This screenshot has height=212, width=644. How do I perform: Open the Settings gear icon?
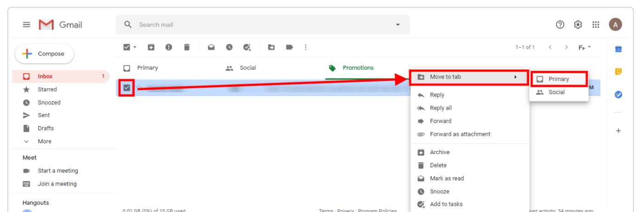[x=578, y=25]
